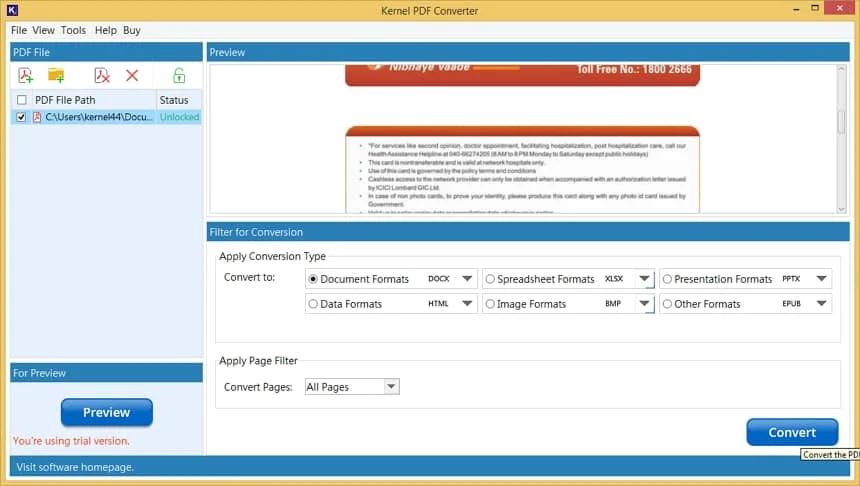Click the red X remove-all icon
Screen dimensions: 860x486
tap(132, 75)
